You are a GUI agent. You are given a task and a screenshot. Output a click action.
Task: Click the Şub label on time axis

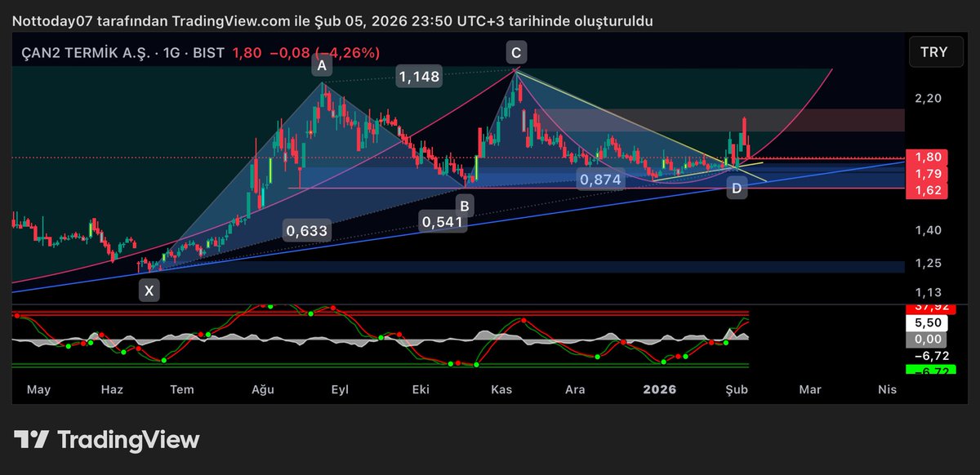[737, 390]
